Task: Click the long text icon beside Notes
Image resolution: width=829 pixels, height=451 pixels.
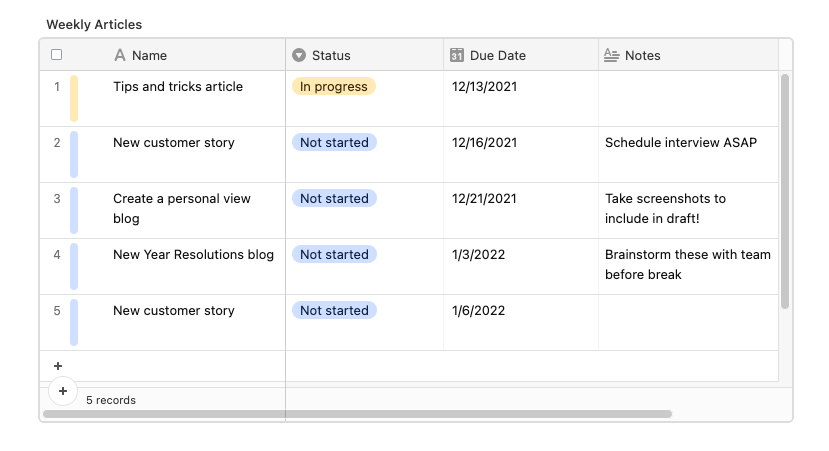Action: click(611, 55)
